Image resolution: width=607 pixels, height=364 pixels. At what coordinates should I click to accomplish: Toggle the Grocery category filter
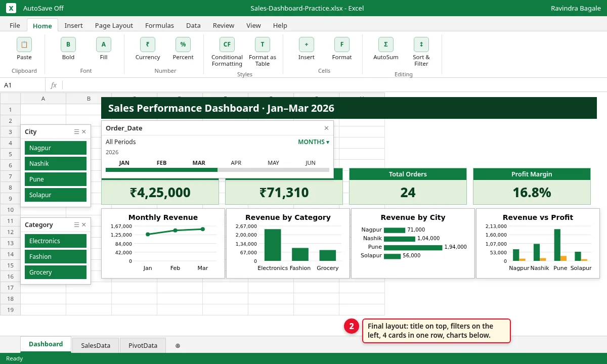pos(56,272)
